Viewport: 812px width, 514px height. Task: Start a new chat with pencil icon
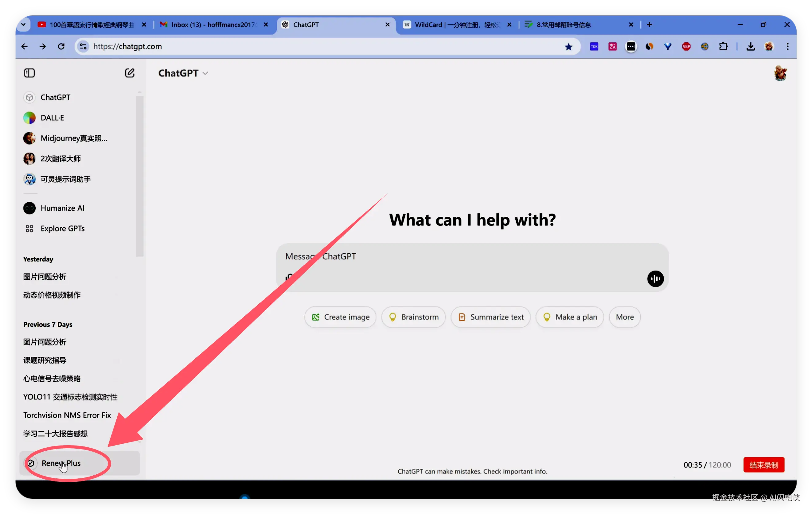tap(130, 73)
